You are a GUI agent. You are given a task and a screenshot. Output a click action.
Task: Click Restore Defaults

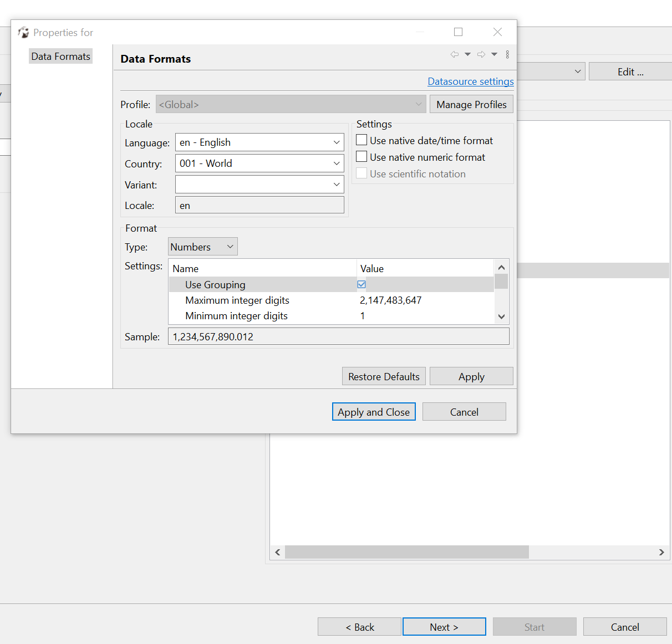383,376
